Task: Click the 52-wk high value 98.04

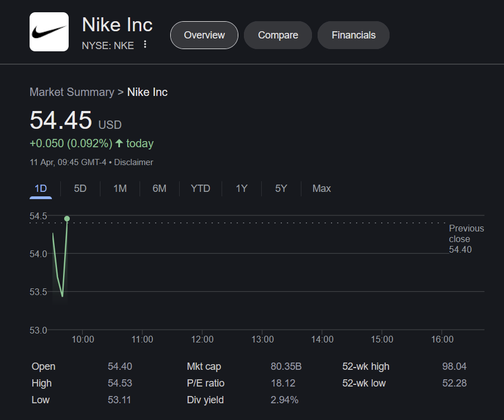Action: 454,366
